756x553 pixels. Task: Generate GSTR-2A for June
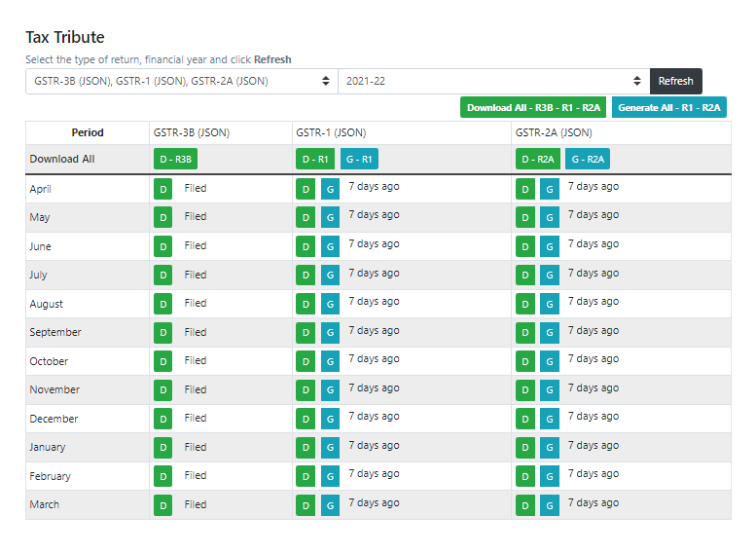pyautogui.click(x=550, y=246)
